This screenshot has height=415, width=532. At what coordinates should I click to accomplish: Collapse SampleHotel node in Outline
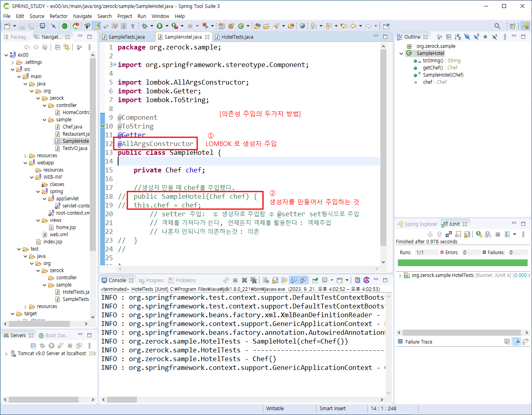(401, 53)
